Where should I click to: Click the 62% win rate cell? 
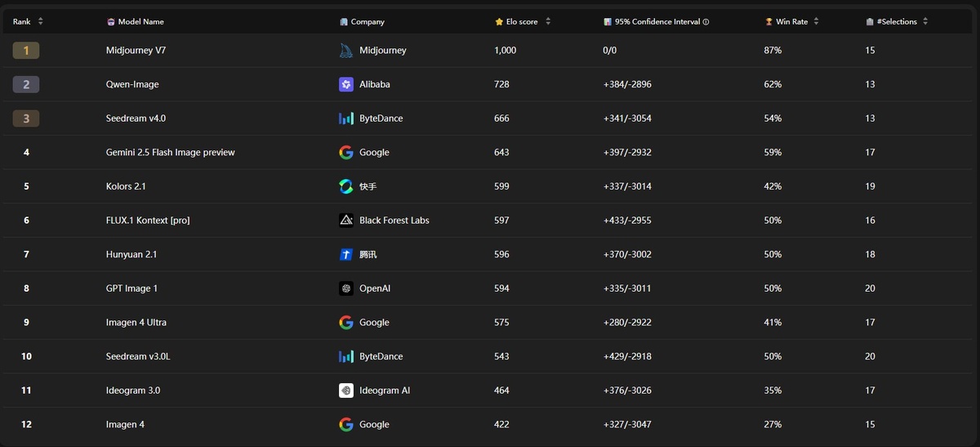pyautogui.click(x=773, y=84)
